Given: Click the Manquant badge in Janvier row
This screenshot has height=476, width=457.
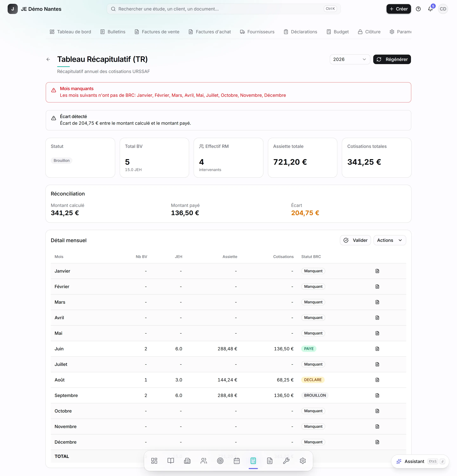Looking at the screenshot, I should 313,271.
